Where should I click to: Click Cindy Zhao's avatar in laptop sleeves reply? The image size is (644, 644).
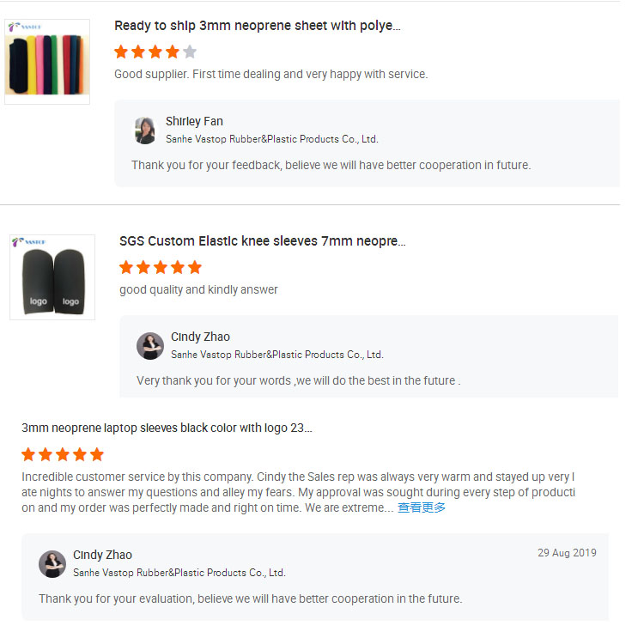(x=52, y=563)
